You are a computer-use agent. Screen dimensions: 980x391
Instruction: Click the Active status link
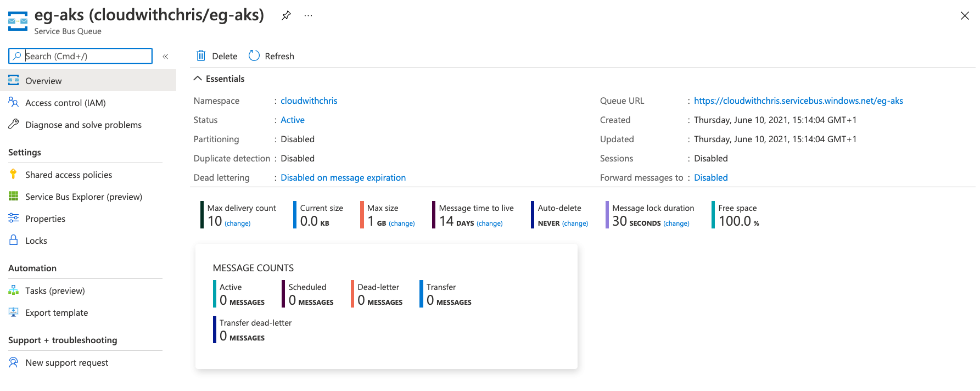(x=293, y=120)
